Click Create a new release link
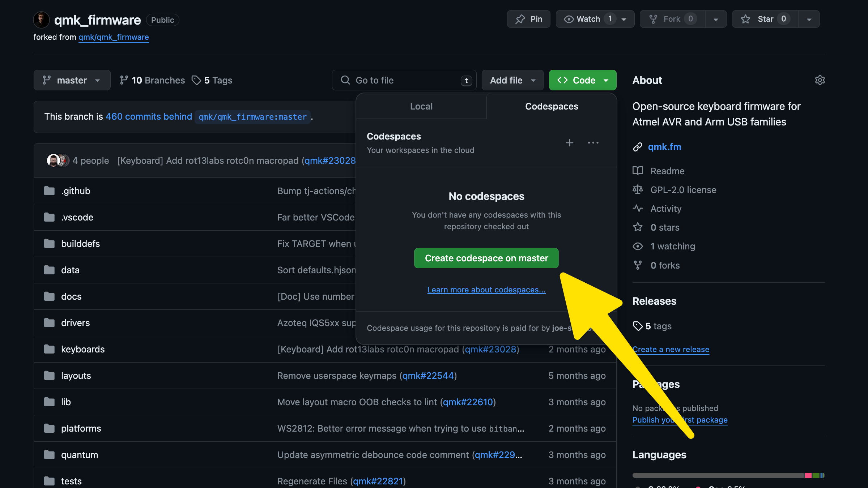Viewport: 868px width, 488px height. (x=671, y=350)
